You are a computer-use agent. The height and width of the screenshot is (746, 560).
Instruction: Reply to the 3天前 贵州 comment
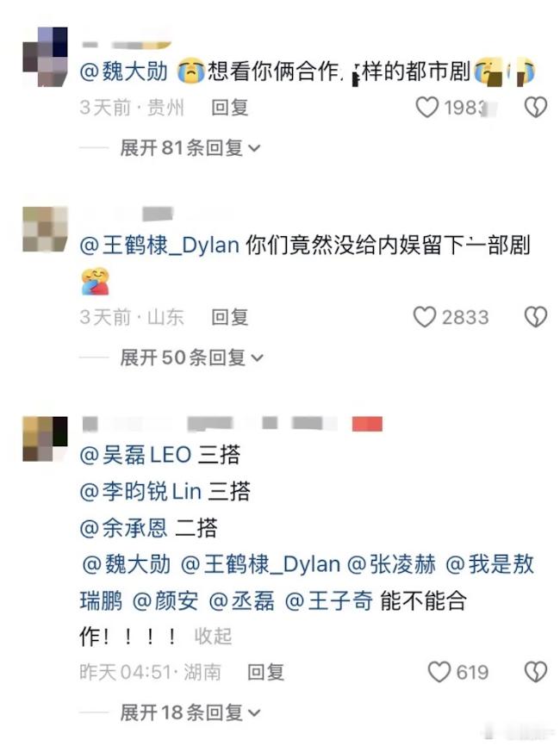point(230,108)
